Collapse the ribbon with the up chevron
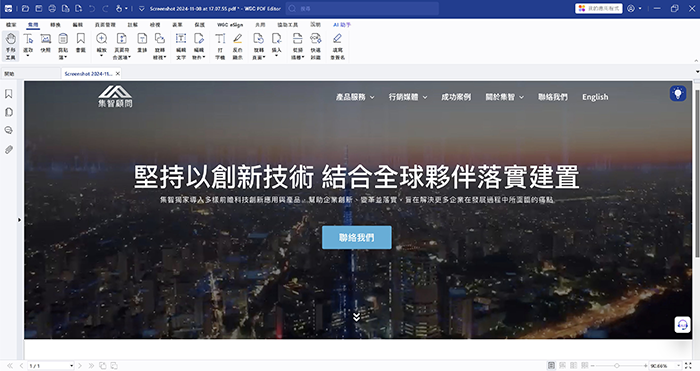Image resolution: width=700 pixels, height=371 pixels. [696, 60]
